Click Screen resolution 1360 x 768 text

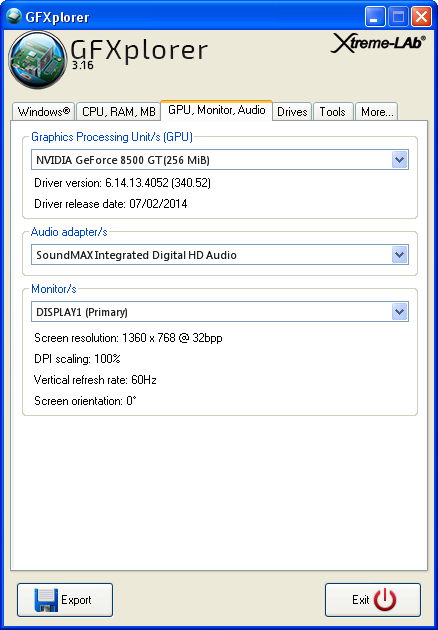tap(128, 338)
